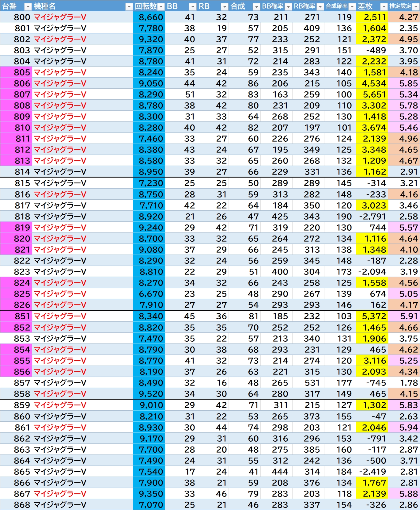The image size is (420, 510).
Task: Select machine number cell 851
Action: pos(16,316)
